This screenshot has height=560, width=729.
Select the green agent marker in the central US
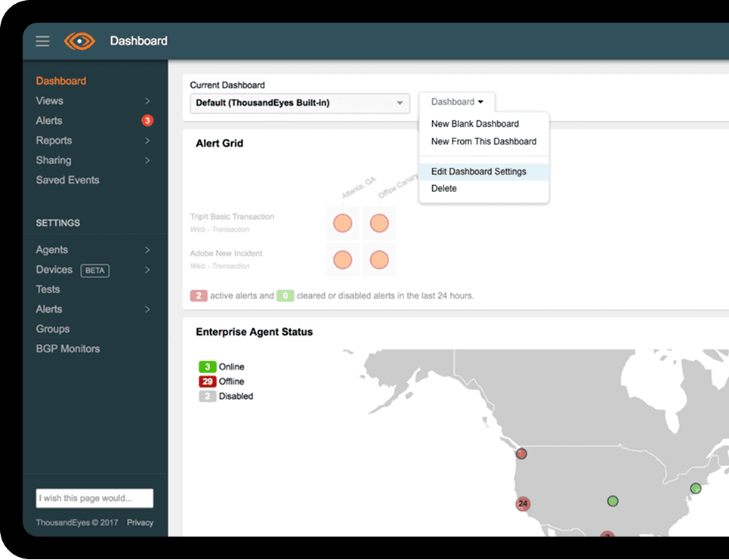(x=613, y=501)
